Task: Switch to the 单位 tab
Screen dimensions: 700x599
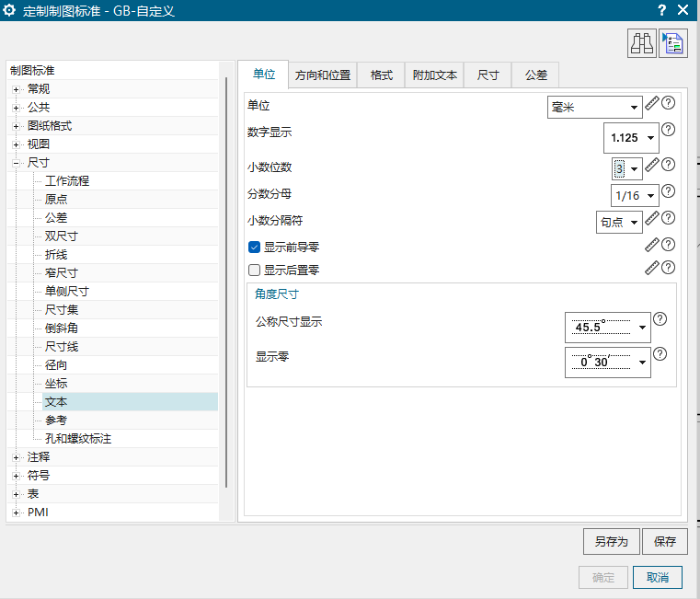Action: (x=263, y=75)
